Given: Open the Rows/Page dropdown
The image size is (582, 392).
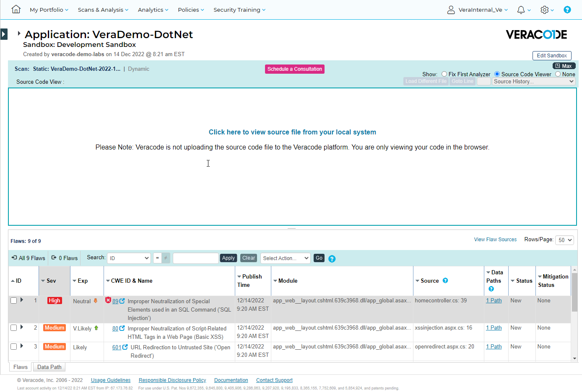Looking at the screenshot, I should [x=564, y=240].
